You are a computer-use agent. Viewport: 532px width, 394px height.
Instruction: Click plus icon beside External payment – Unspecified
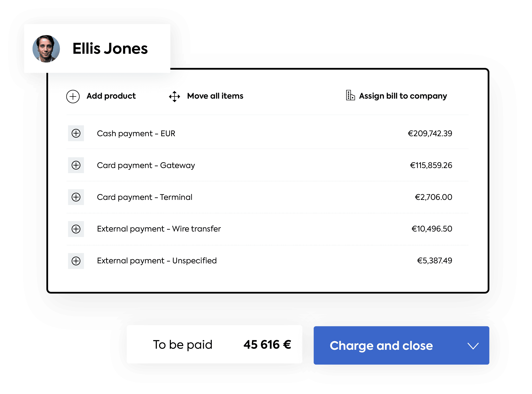(x=76, y=261)
